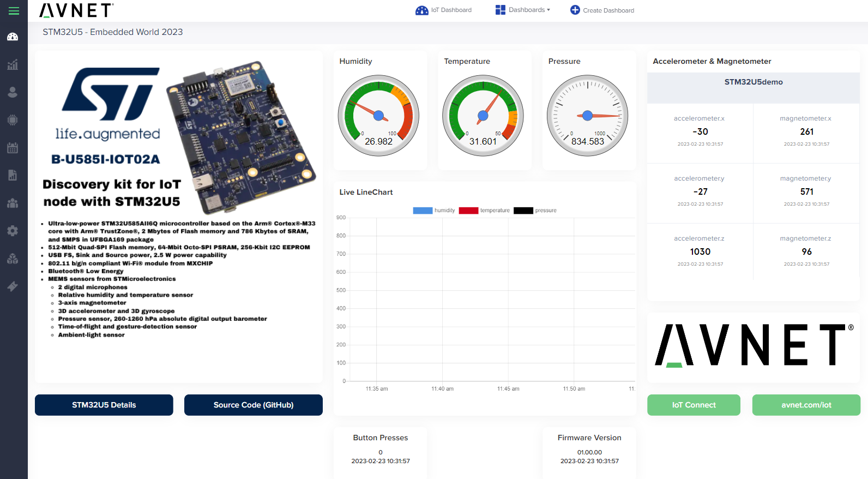Open the hamburger menu in sidebar

14,11
